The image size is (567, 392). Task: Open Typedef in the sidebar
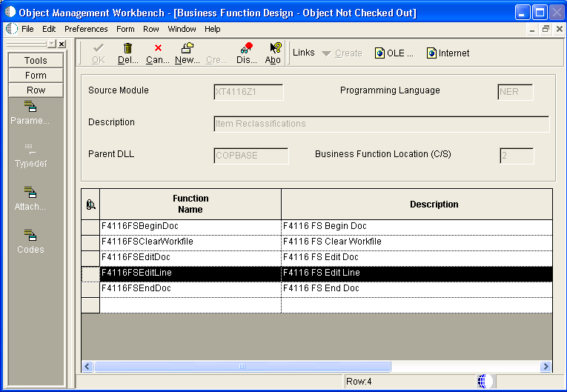(x=30, y=156)
